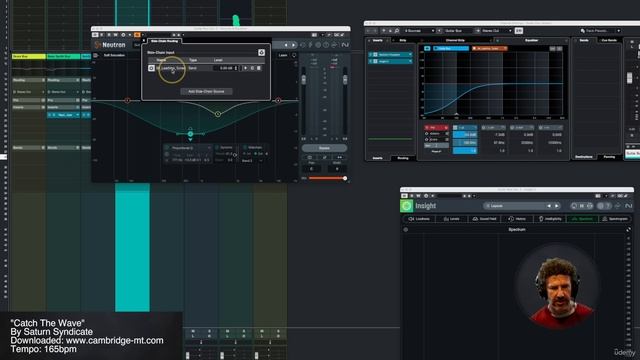Go to previous Insight layout arrow
Image resolution: width=640 pixels, height=360 pixels.
pyautogui.click(x=549, y=206)
